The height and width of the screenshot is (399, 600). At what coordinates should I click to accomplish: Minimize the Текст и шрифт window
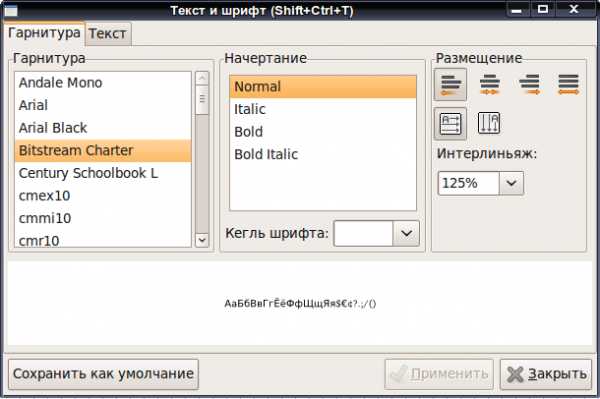(516, 10)
